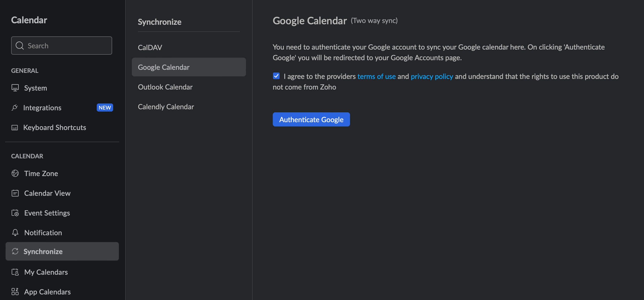Click the App Calendars grid icon
Screen dimensions: 644x300
(15, 292)
